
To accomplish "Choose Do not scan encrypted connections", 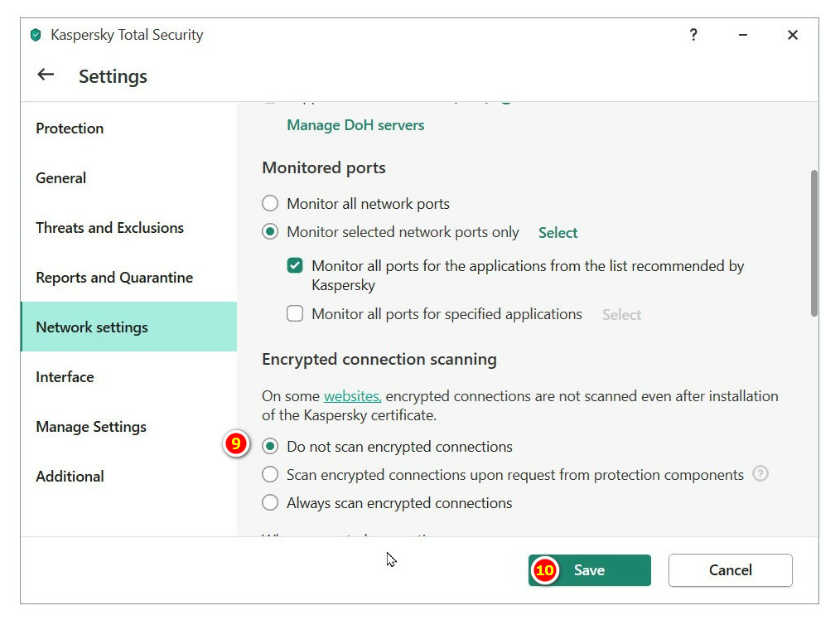I will pyautogui.click(x=270, y=447).
